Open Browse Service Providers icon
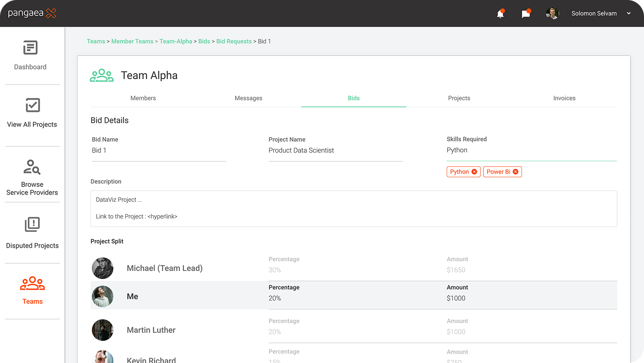The height and width of the screenshot is (363, 644). [x=32, y=167]
